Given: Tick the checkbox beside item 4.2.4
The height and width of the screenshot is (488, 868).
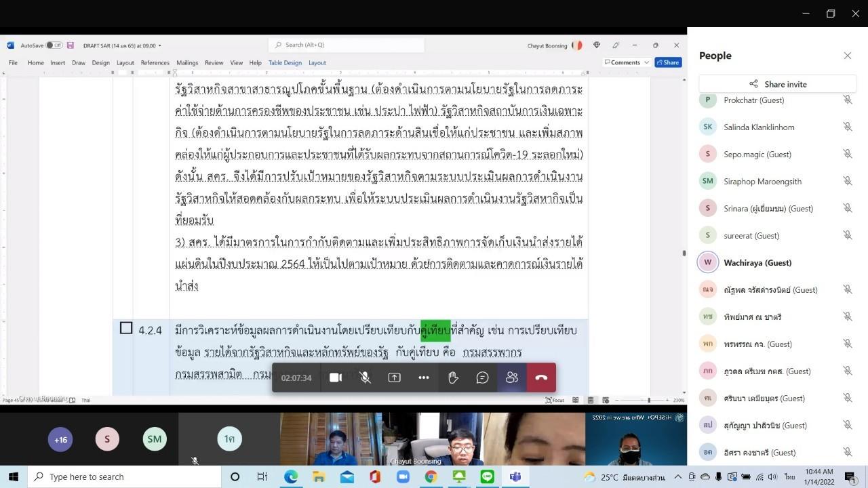Looking at the screenshot, I should tap(126, 329).
